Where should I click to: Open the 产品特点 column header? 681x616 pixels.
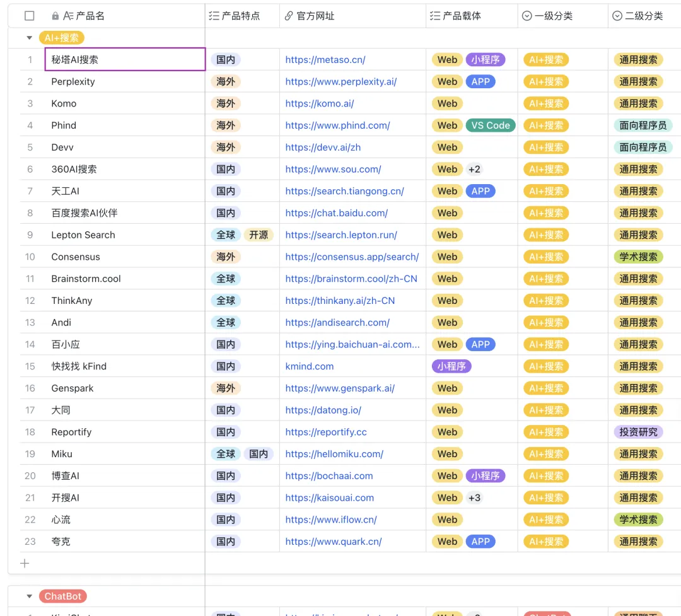tap(242, 16)
